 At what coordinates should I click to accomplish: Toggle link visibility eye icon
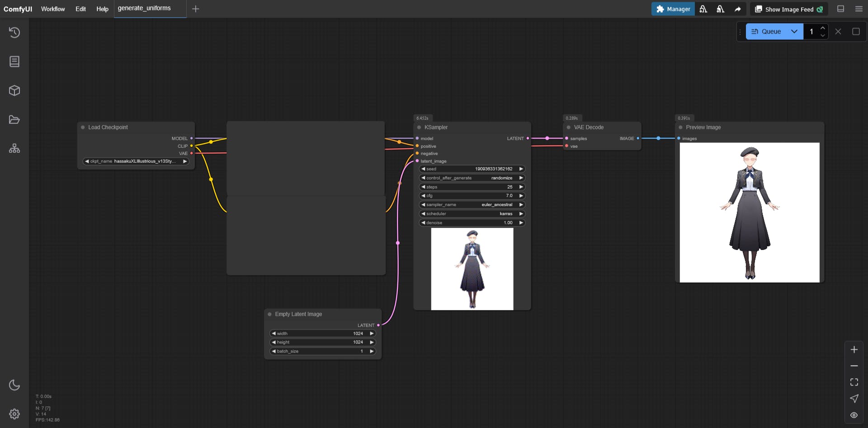point(854,415)
